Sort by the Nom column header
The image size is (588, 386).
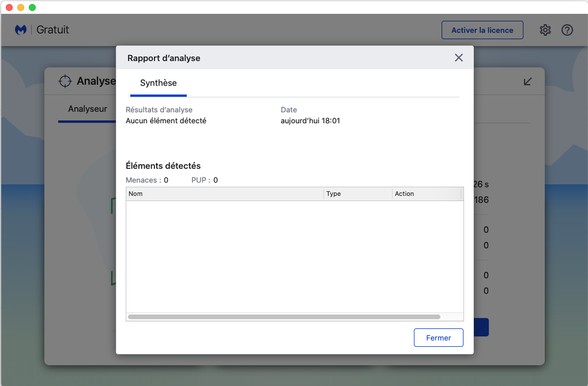[225, 194]
